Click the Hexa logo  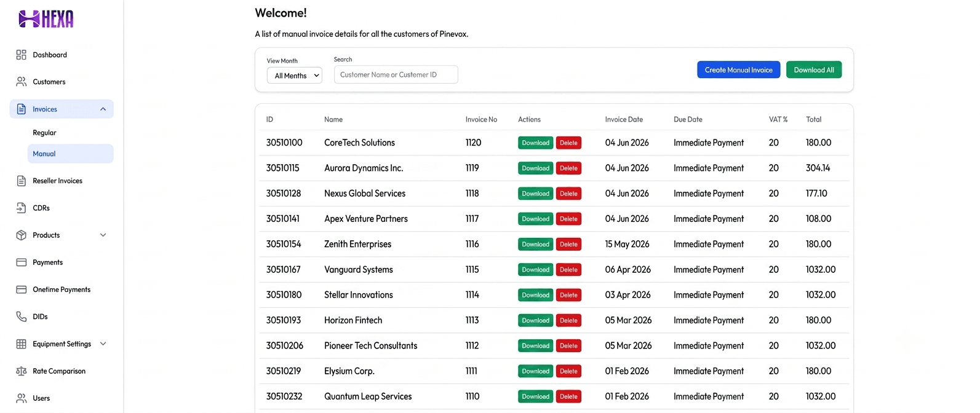click(x=46, y=19)
